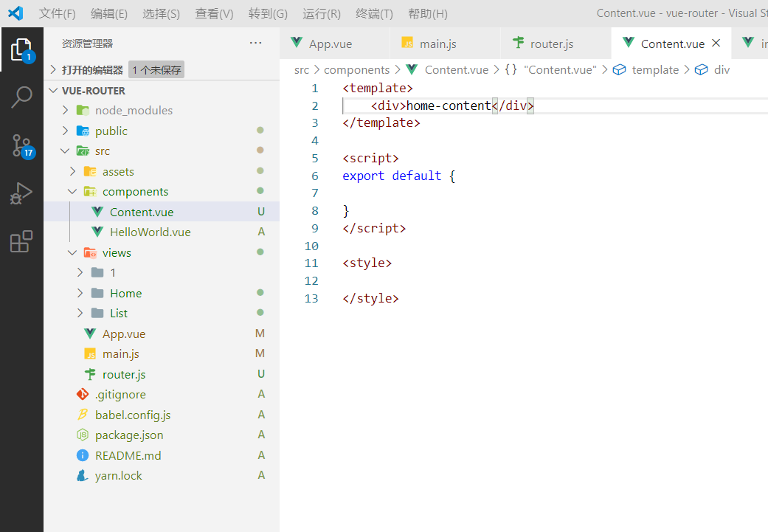Click the breadcrumb template cube icon
Image resolution: width=768 pixels, height=532 pixels.
point(619,70)
